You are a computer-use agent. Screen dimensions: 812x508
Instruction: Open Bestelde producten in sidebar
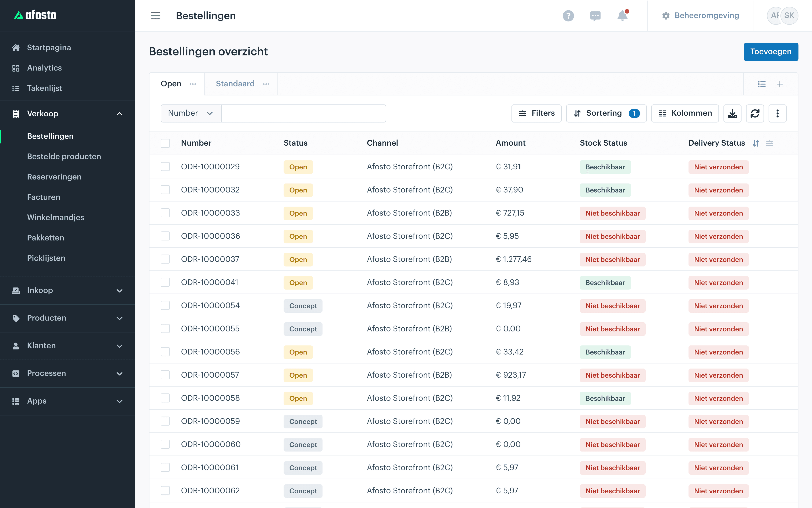64,157
